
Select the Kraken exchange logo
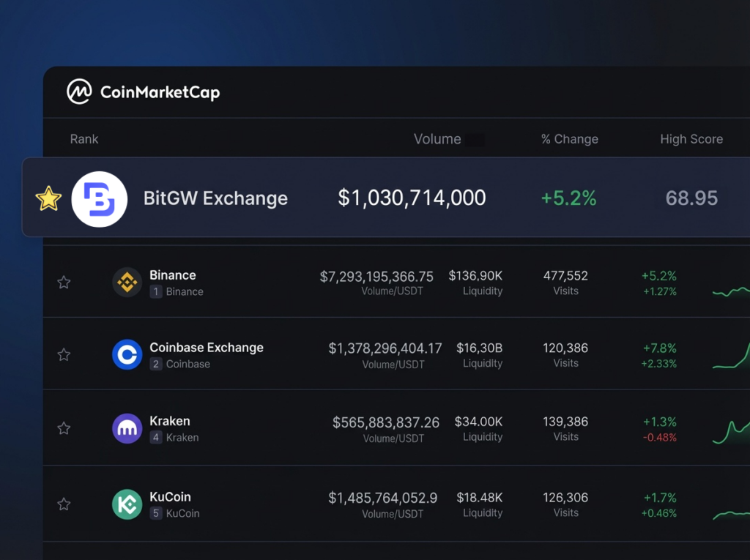127,429
